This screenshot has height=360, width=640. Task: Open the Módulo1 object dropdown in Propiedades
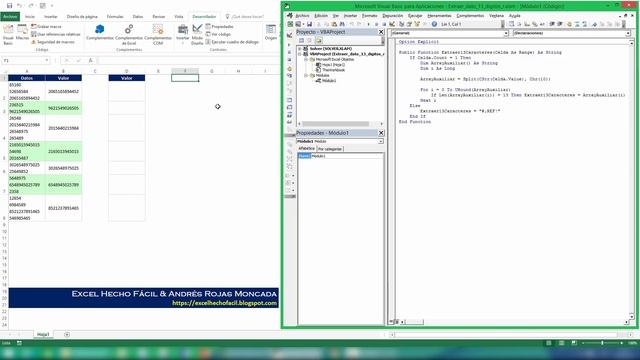coord(380,141)
